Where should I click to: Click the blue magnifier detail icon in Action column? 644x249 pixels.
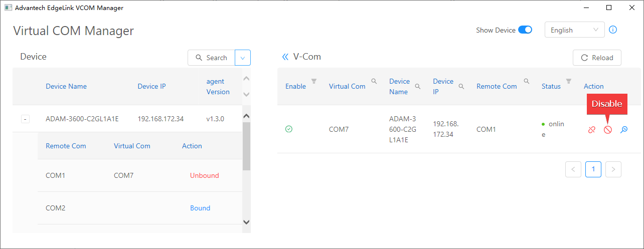[x=623, y=130]
